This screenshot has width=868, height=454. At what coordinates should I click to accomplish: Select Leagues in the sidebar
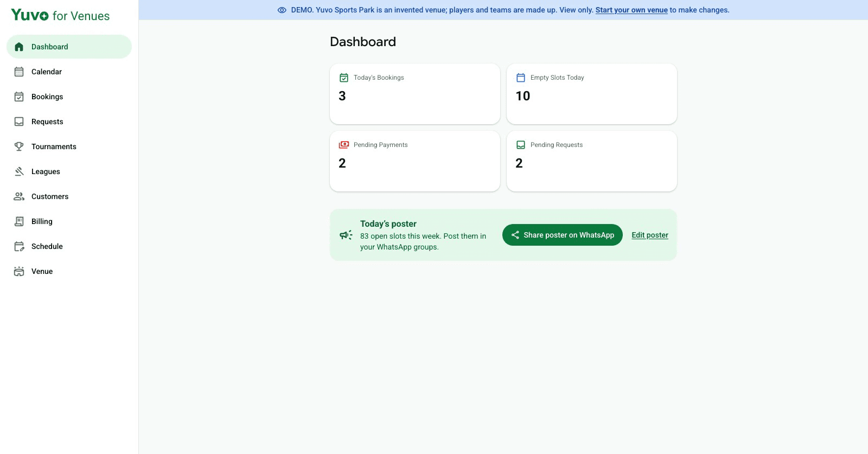pyautogui.click(x=69, y=171)
